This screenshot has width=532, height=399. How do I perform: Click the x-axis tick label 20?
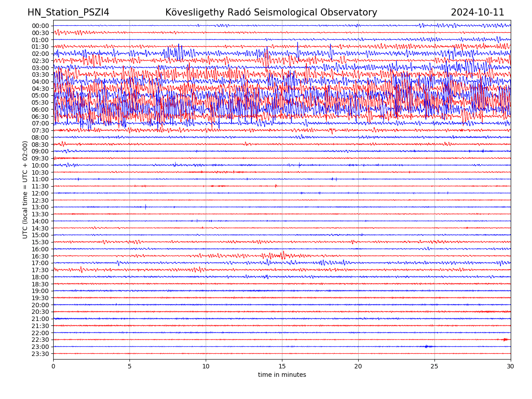(x=358, y=366)
